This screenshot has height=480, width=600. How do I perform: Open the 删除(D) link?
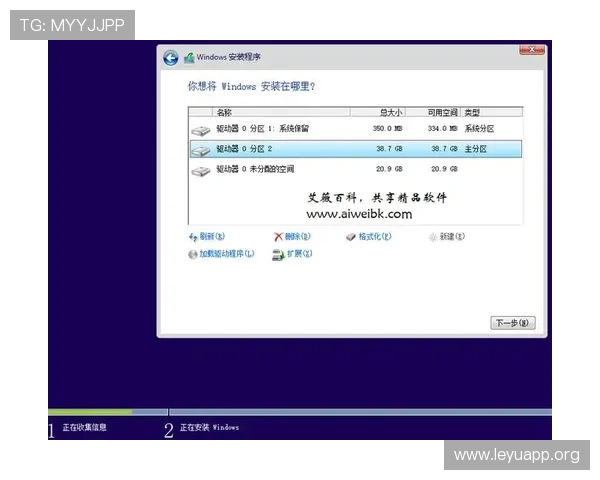(298, 237)
